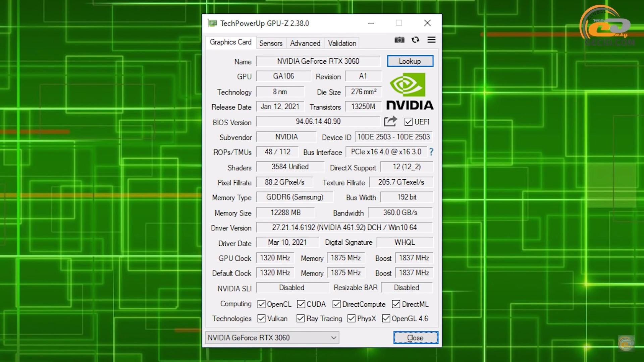Switch to the Advanced tab
This screenshot has width=644, height=362.
pyautogui.click(x=305, y=43)
